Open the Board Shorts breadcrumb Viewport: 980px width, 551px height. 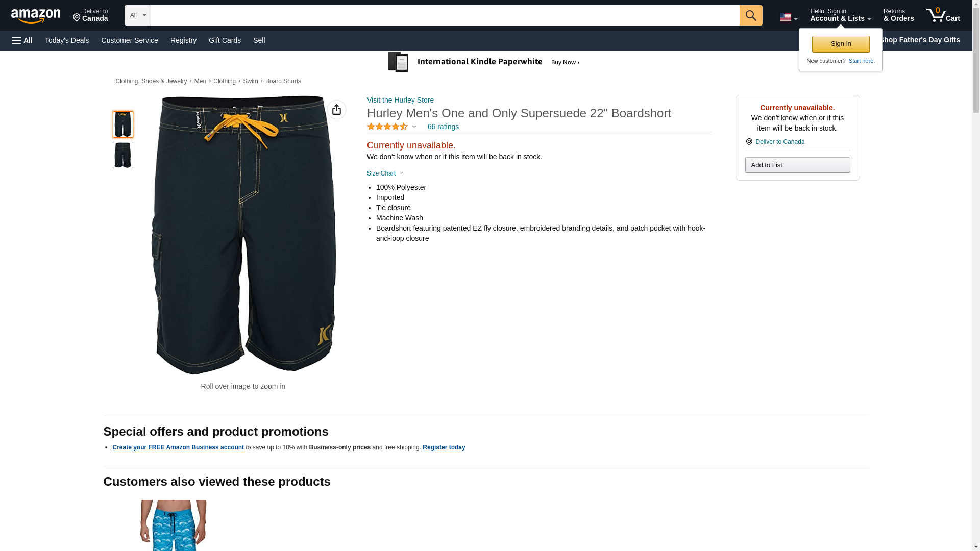click(283, 81)
